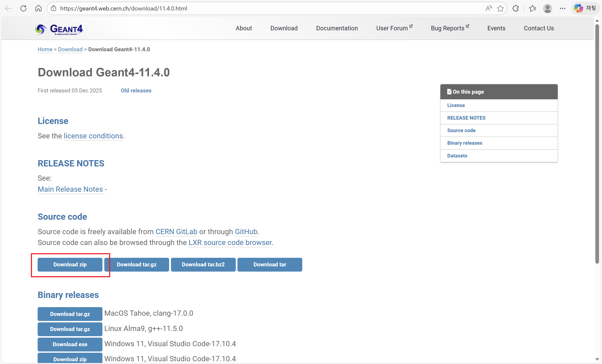The height and width of the screenshot is (364, 602).
Task: Select Binary releases in On this page
Action: coord(464,143)
